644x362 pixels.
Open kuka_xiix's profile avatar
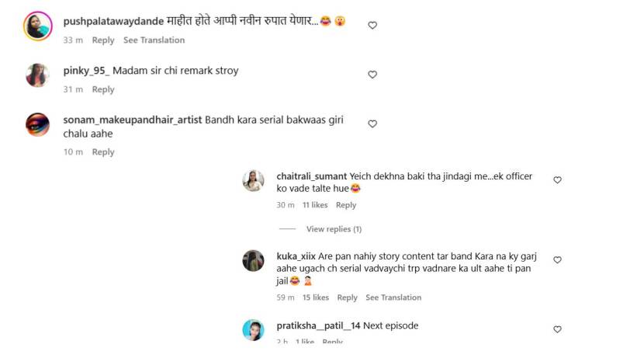[x=254, y=261]
